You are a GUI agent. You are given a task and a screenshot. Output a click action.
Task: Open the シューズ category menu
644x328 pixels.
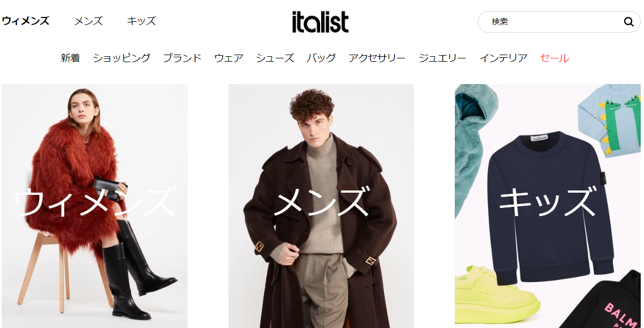pyautogui.click(x=275, y=58)
